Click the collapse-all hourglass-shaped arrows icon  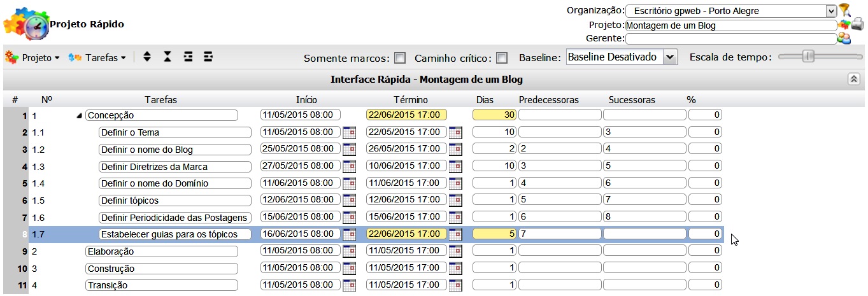(x=167, y=57)
